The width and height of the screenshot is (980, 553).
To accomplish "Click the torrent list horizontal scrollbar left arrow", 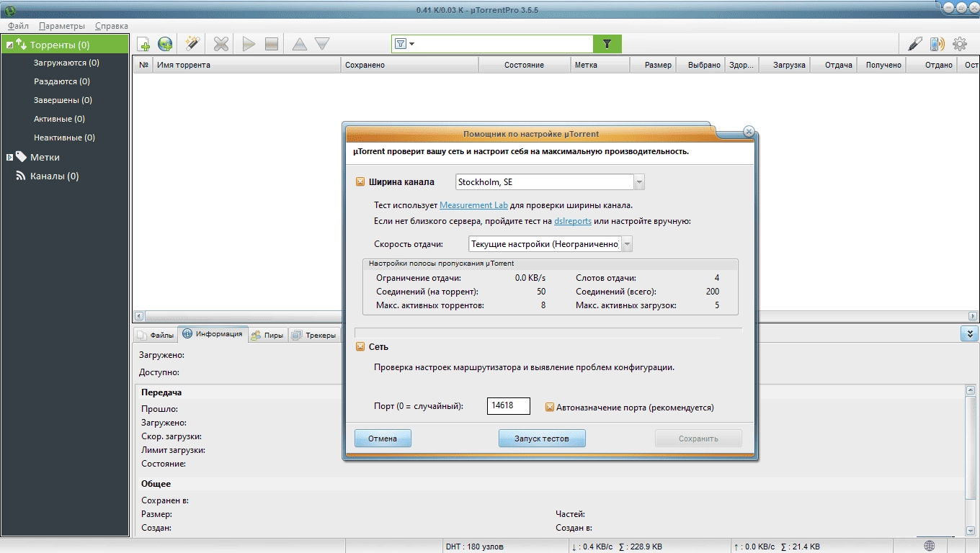I will tap(138, 316).
